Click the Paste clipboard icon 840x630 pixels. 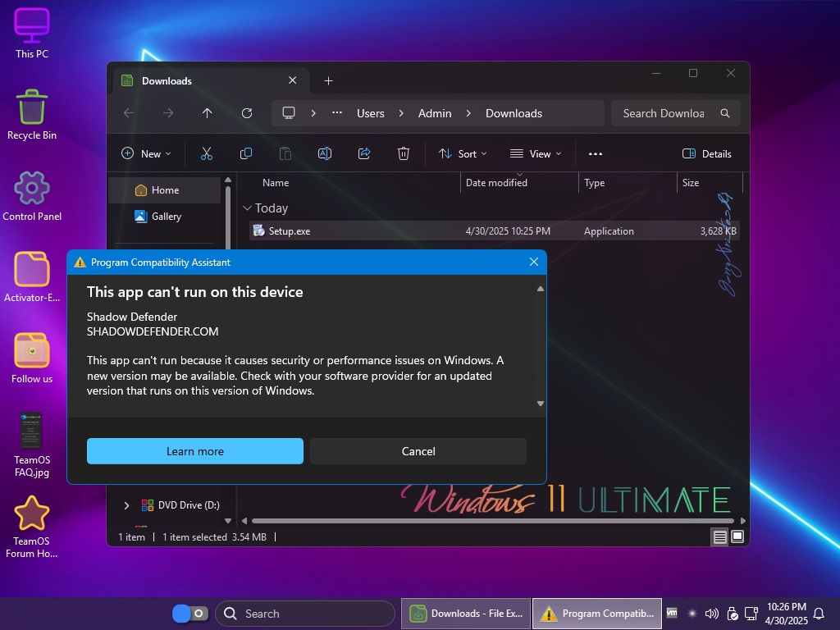pyautogui.click(x=285, y=153)
